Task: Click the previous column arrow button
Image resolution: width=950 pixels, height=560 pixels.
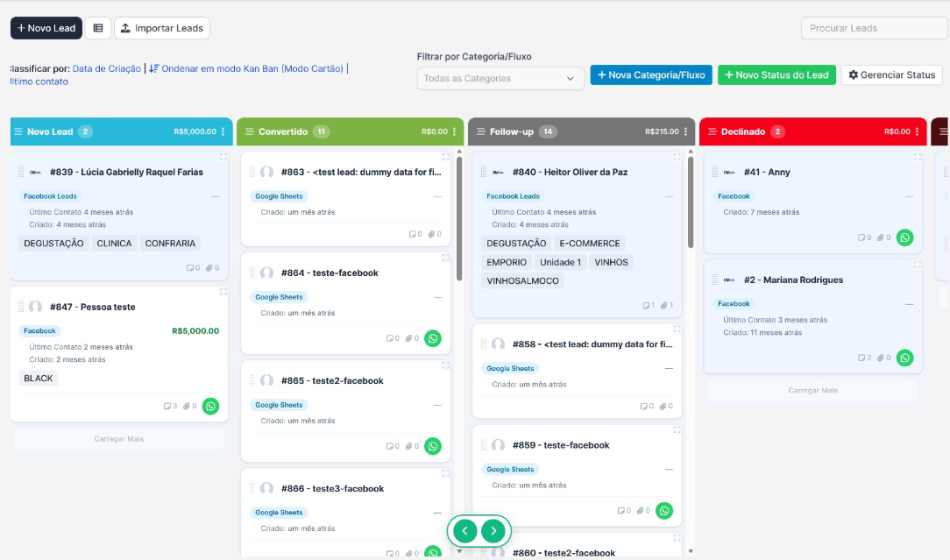Action: (464, 531)
